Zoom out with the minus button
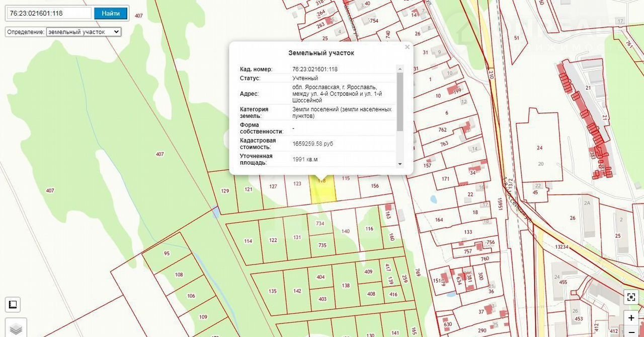644x337 pixels. [x=631, y=332]
